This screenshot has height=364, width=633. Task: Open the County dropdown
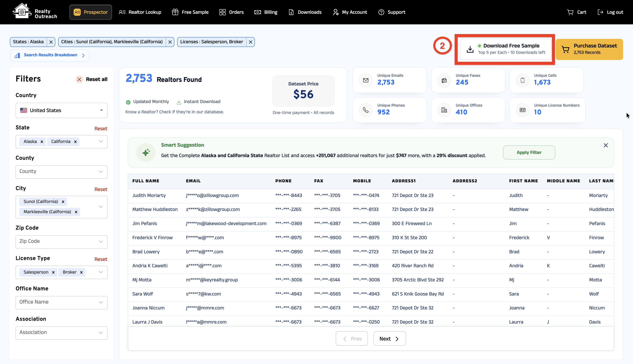61,172
